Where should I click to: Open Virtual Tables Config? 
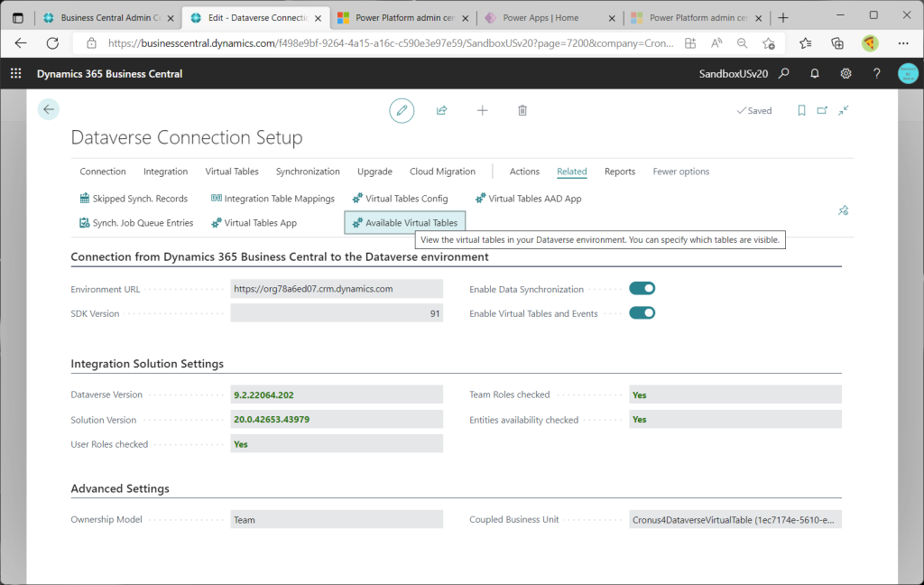coord(400,199)
